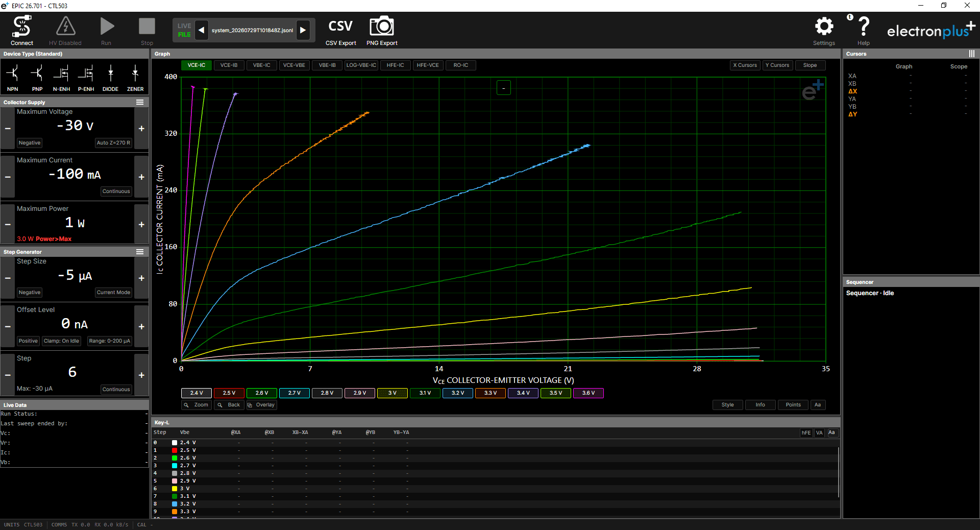Export data with the CSV Export icon
Image resolution: width=980 pixels, height=530 pixels.
pyautogui.click(x=340, y=27)
